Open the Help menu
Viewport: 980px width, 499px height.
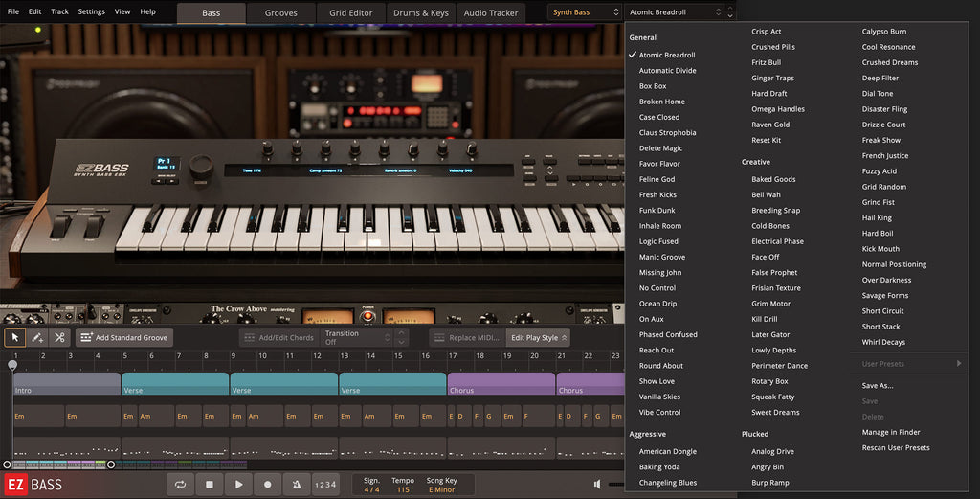click(148, 11)
